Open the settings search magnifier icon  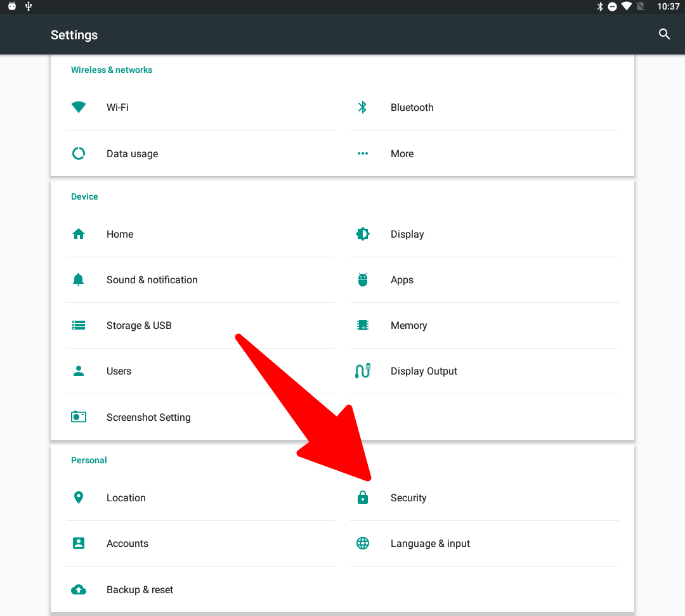664,34
